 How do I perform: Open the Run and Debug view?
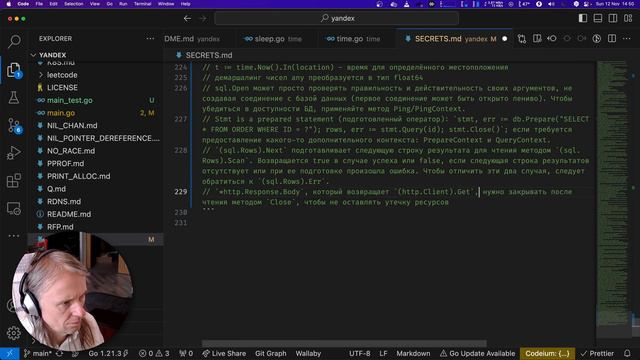click(14, 153)
